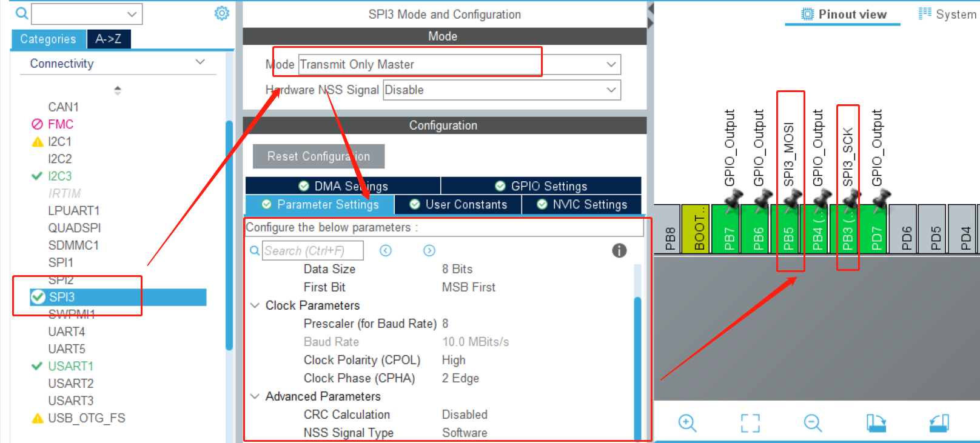Screen dimensions: 980x443
Task: Collapse the Clock Parameters section
Action: (255, 305)
